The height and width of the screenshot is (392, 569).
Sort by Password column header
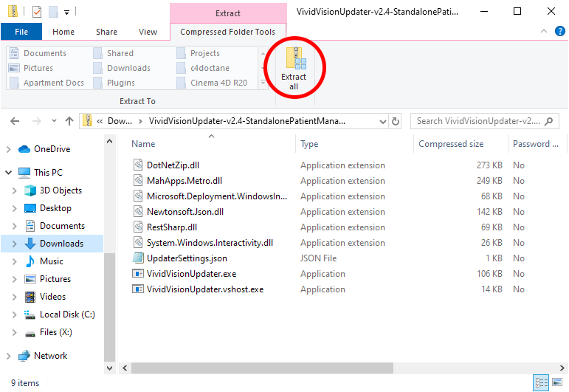coord(536,144)
